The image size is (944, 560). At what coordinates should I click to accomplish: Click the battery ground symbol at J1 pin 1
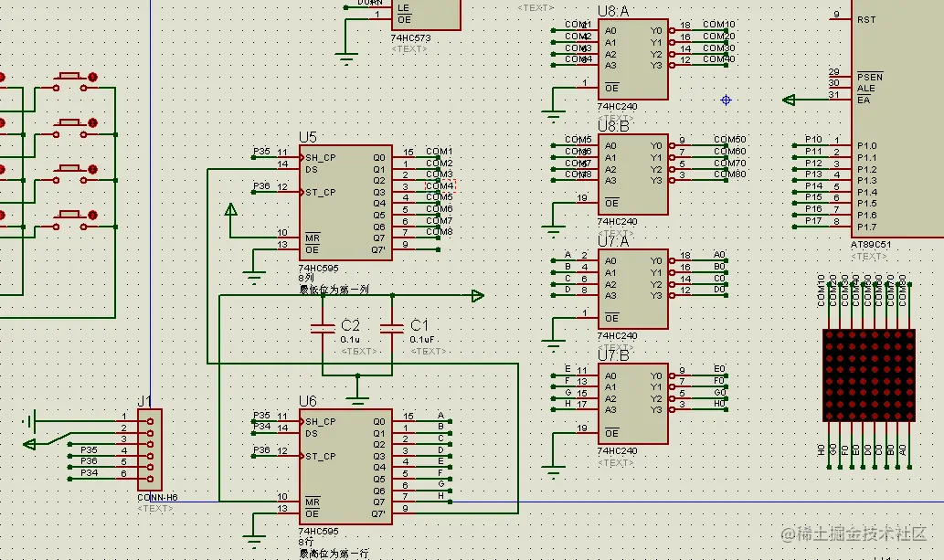(29, 421)
